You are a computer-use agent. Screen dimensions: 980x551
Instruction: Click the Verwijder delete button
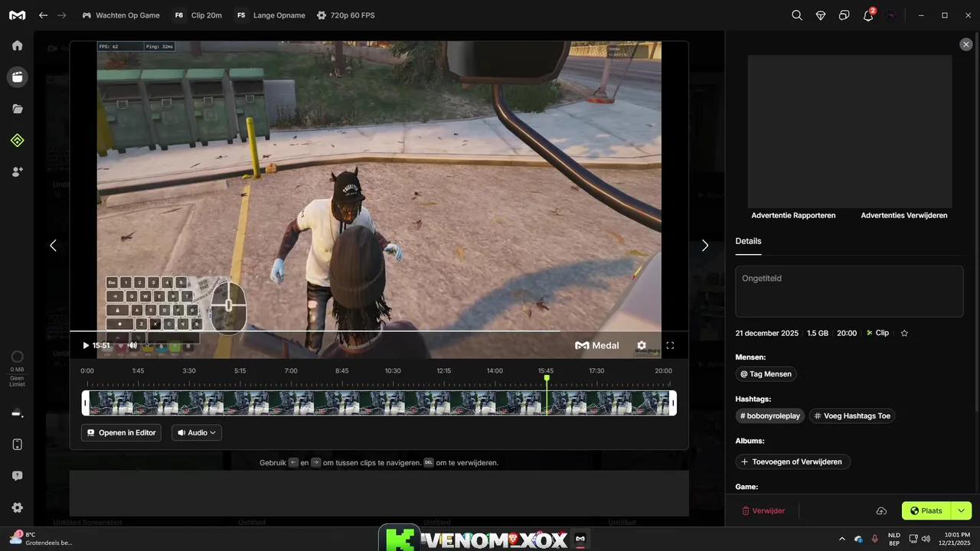click(x=763, y=510)
